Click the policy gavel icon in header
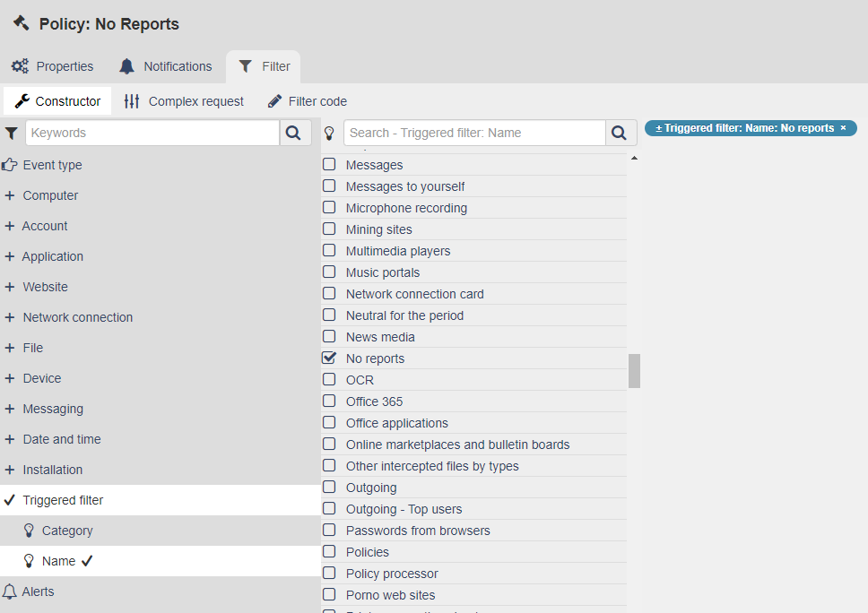The height and width of the screenshot is (613, 868). (22, 23)
